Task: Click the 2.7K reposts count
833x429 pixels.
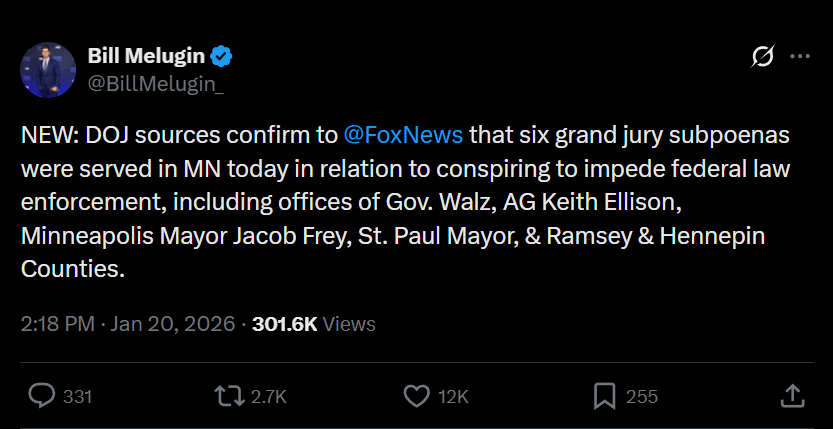Action: tap(268, 397)
